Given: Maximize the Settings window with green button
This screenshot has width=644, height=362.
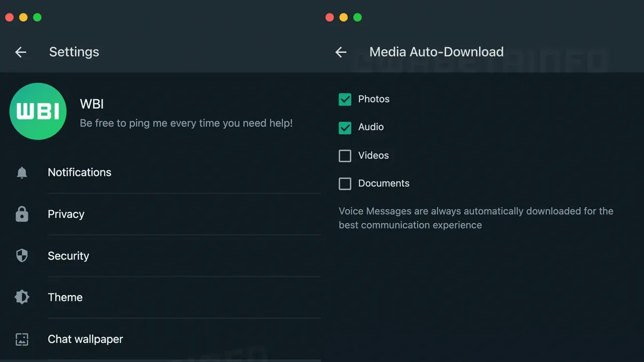Looking at the screenshot, I should tap(37, 17).
